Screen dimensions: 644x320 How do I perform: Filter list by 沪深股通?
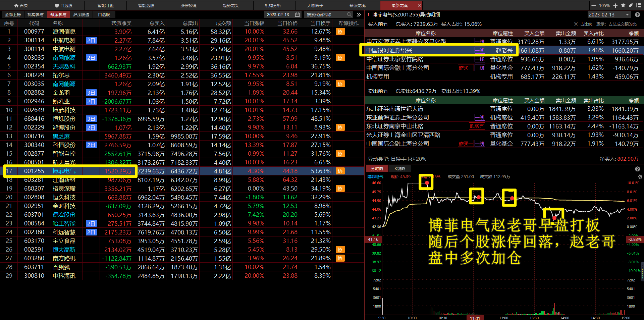pos(81,15)
